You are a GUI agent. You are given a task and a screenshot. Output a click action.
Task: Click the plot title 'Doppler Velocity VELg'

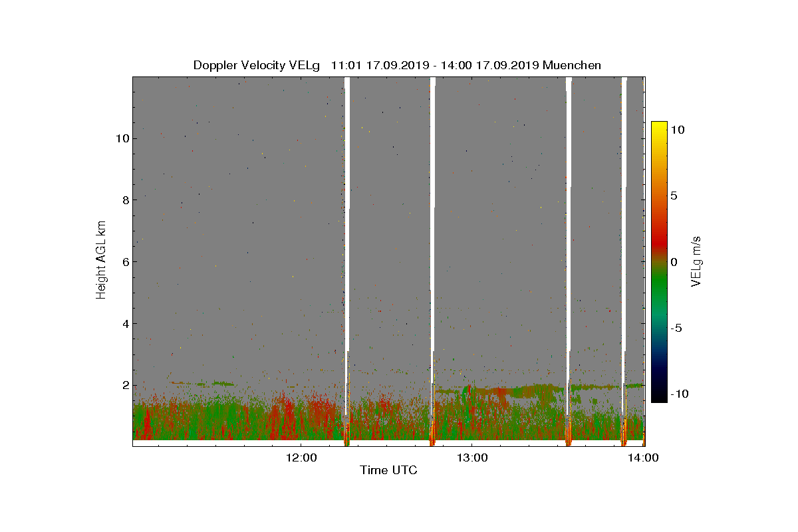pyautogui.click(x=257, y=65)
